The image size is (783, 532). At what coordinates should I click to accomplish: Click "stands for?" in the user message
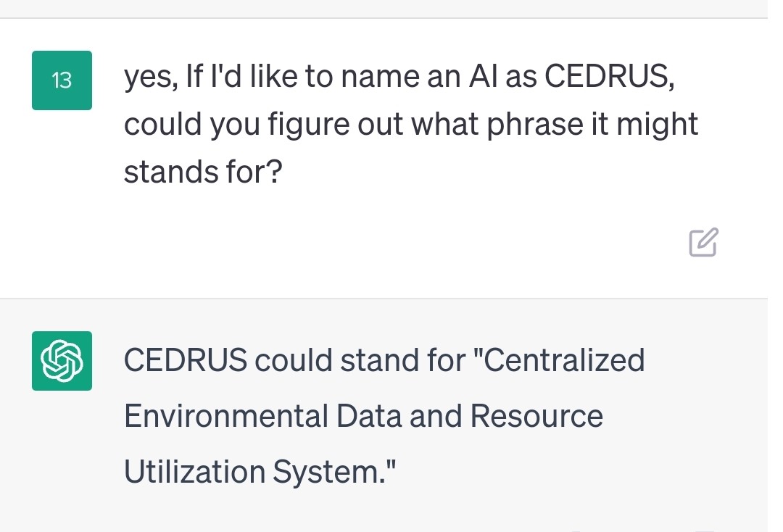pos(203,172)
